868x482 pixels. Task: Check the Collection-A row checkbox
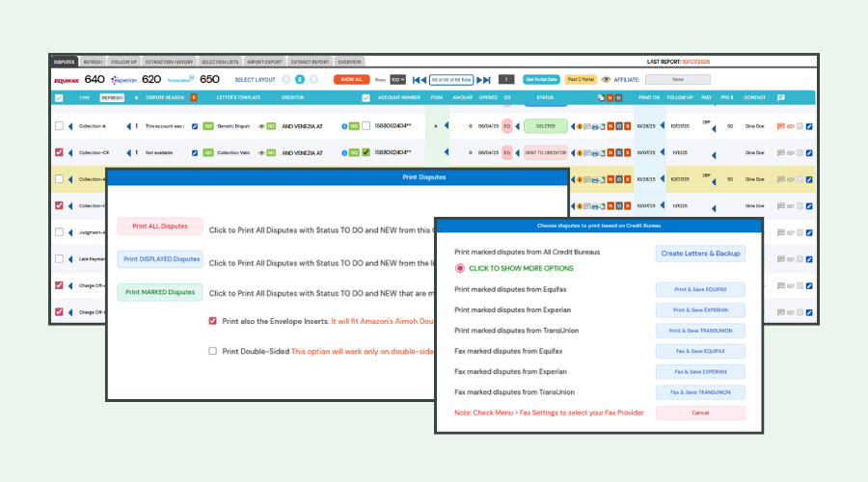tap(59, 126)
